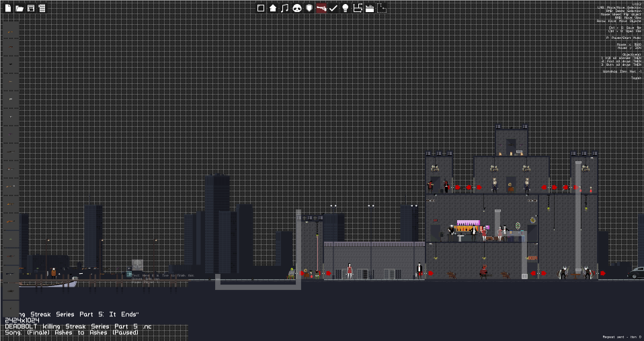The image size is (644, 341).
Task: Select the revolver weapons category
Action: point(321,8)
